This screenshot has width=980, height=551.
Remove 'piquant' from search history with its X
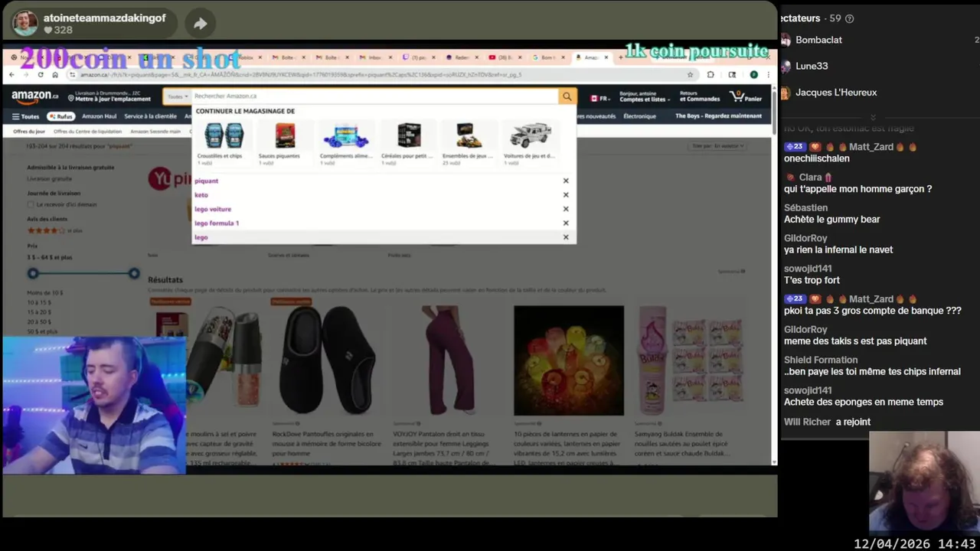566,181
